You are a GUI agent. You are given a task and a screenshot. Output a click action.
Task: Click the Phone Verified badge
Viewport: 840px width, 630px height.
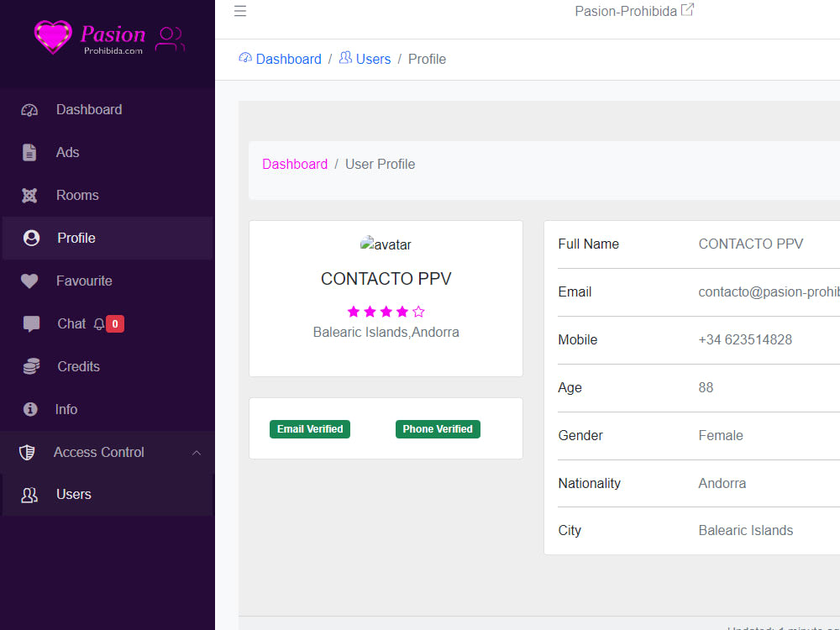438,429
